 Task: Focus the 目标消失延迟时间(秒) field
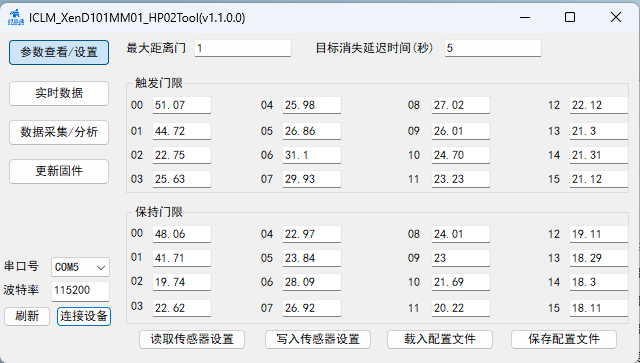coord(493,48)
